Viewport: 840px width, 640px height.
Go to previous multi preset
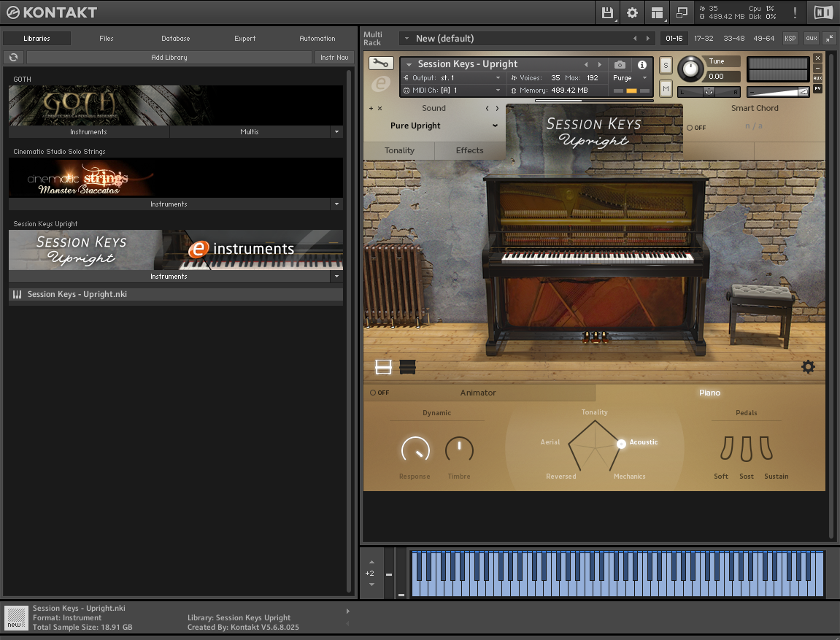click(635, 39)
